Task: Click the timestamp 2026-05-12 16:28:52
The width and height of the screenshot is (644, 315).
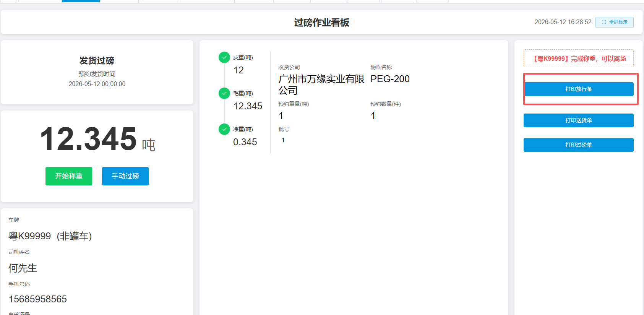Action: 563,22
